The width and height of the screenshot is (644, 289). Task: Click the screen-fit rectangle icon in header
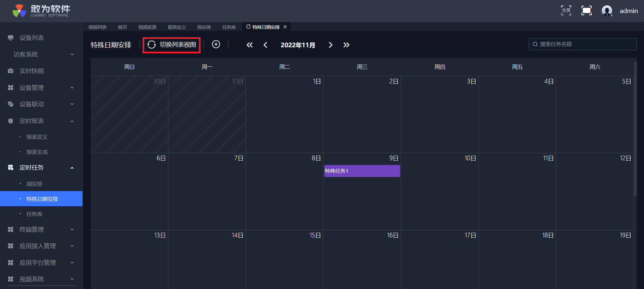[x=586, y=11]
